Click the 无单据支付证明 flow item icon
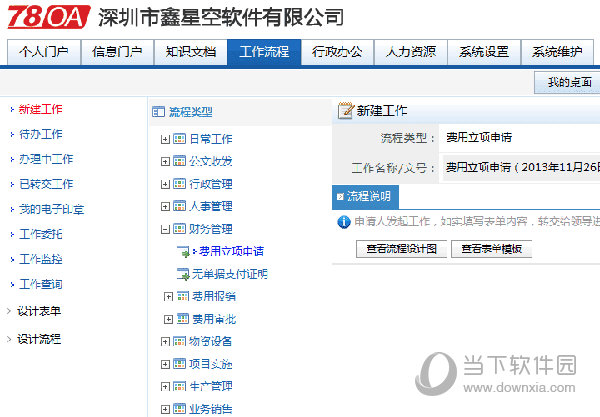The width and height of the screenshot is (600, 417). click(x=182, y=273)
